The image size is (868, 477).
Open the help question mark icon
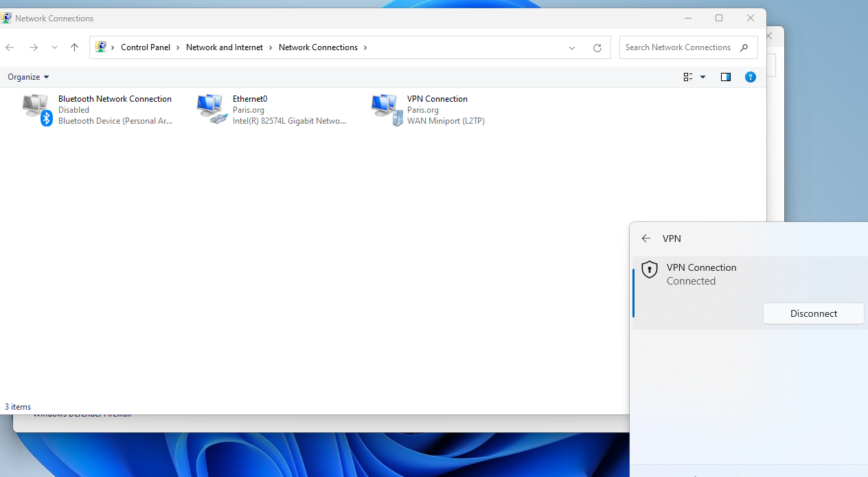tap(751, 77)
